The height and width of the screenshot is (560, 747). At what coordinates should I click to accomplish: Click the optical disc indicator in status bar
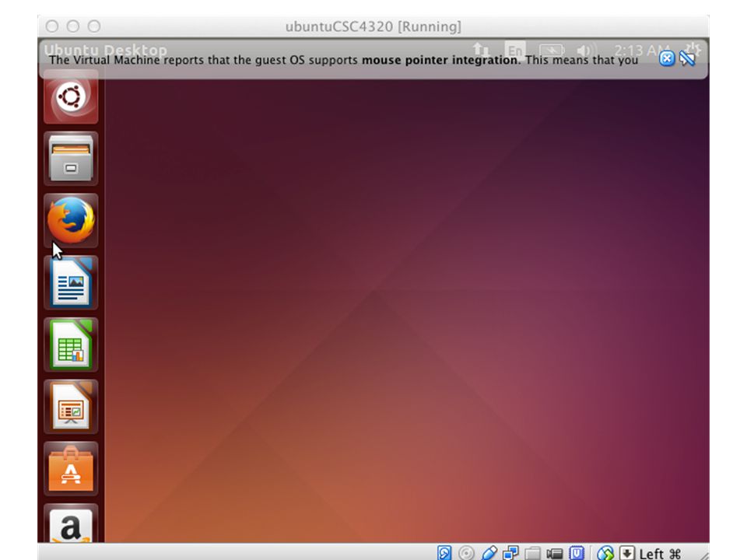coord(466,553)
